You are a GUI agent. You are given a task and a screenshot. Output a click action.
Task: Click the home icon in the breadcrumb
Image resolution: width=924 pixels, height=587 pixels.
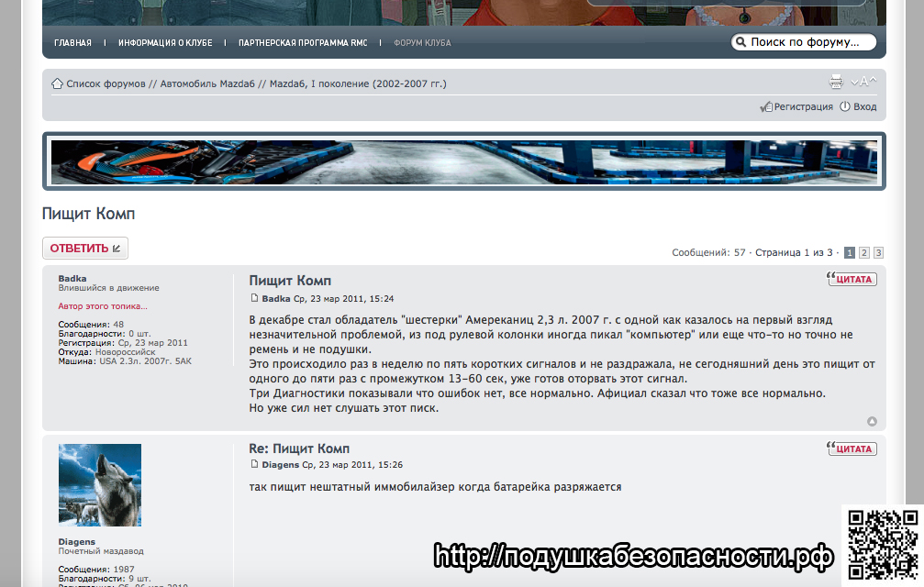(x=57, y=83)
